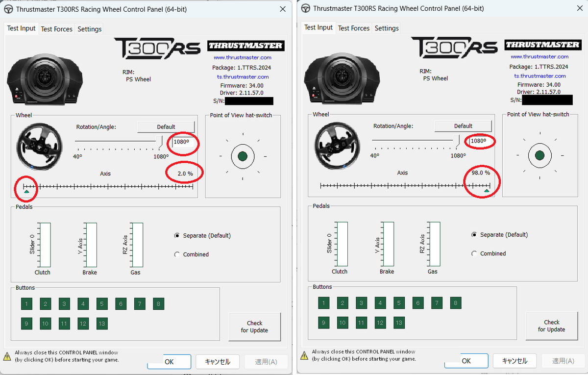Screen dimensions: 588x375
Task: Click キャンセル button in right window
Action: (x=514, y=361)
